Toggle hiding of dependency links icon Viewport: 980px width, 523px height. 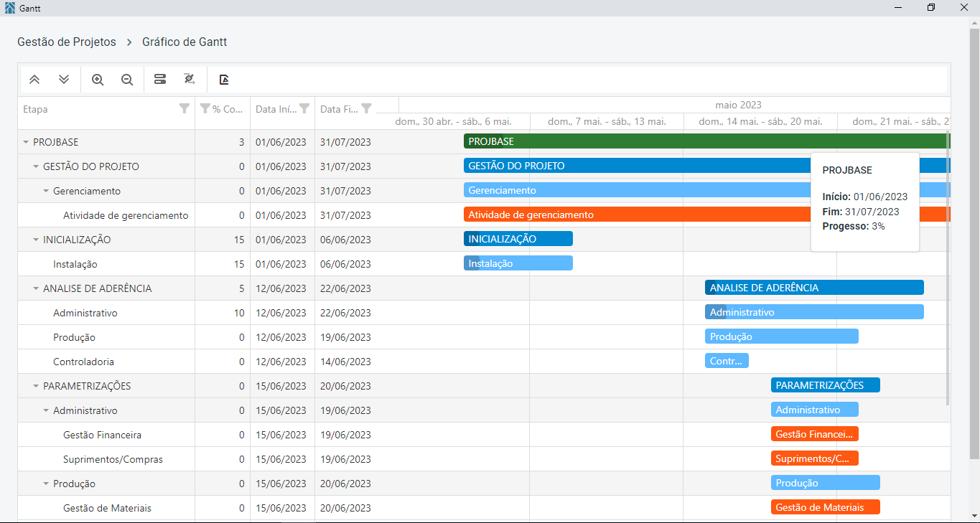(x=190, y=80)
